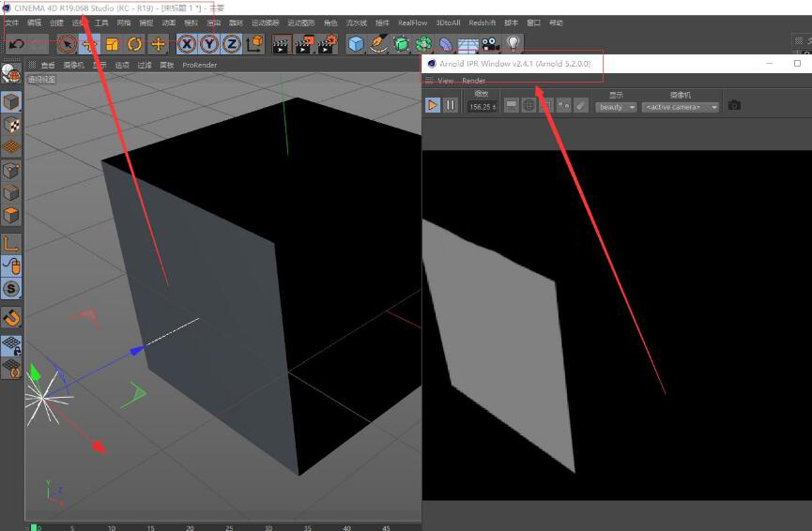Viewport: 812px width, 531px height.
Task: Open Render Settings clapperboard gear icon
Action: pos(328,44)
